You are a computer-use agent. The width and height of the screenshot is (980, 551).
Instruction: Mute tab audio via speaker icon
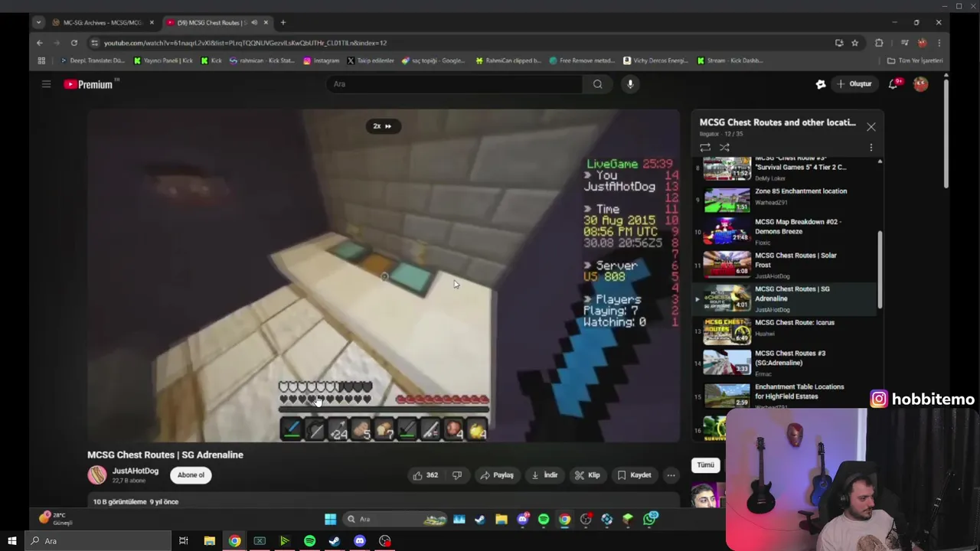pos(254,22)
